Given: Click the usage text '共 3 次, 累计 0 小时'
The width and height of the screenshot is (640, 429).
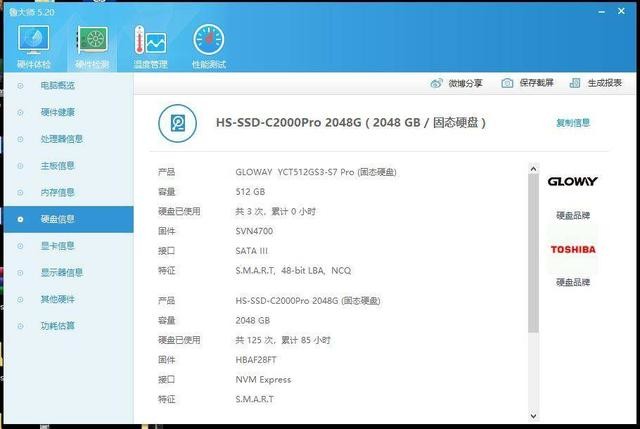Looking at the screenshot, I should pos(276,211).
